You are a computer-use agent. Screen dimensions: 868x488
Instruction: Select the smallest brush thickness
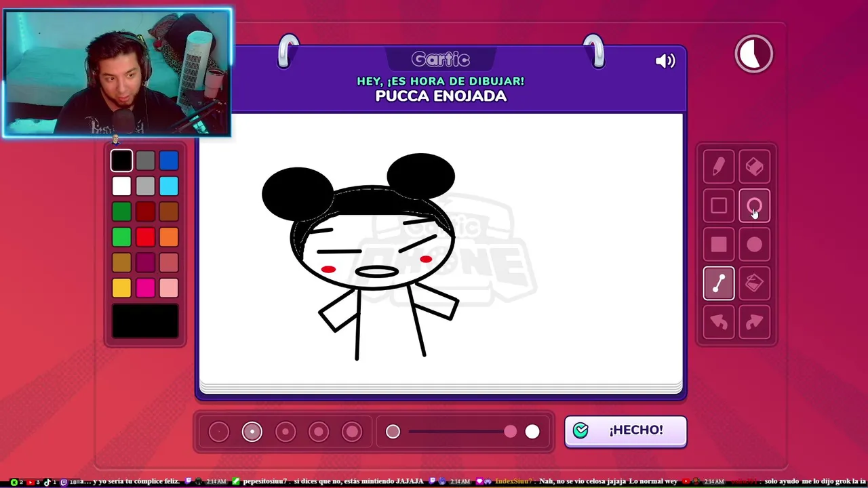218,432
